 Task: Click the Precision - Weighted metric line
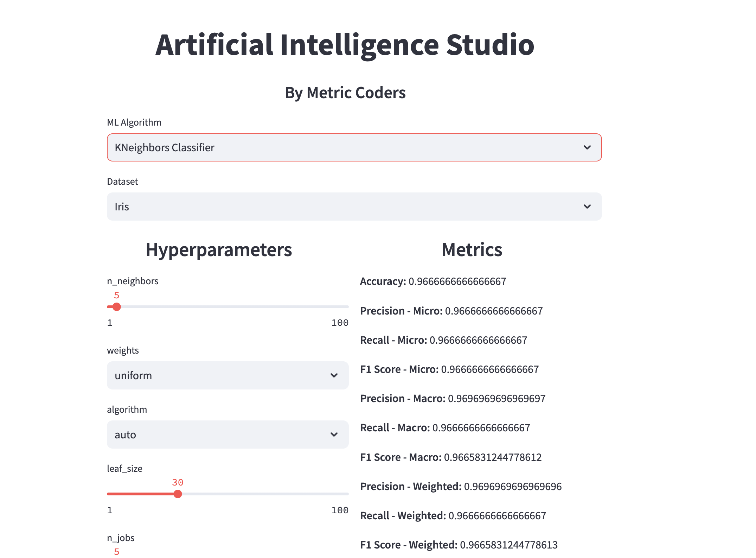tap(461, 487)
